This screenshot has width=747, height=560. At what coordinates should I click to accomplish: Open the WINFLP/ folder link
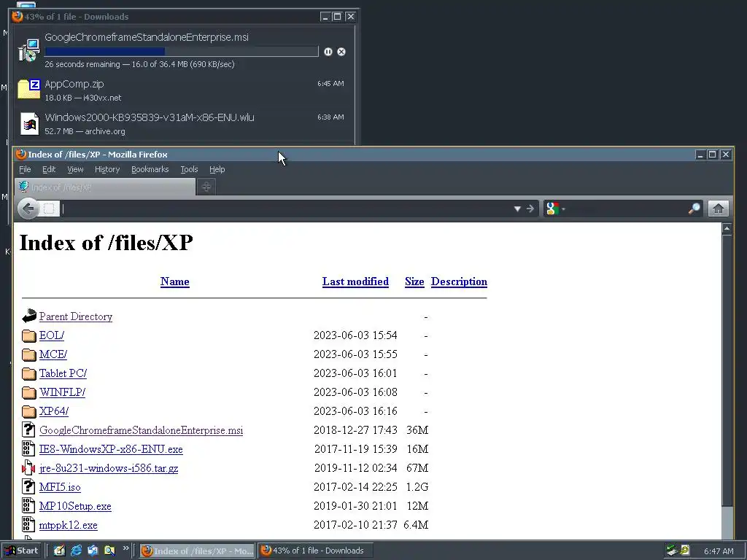tap(62, 392)
